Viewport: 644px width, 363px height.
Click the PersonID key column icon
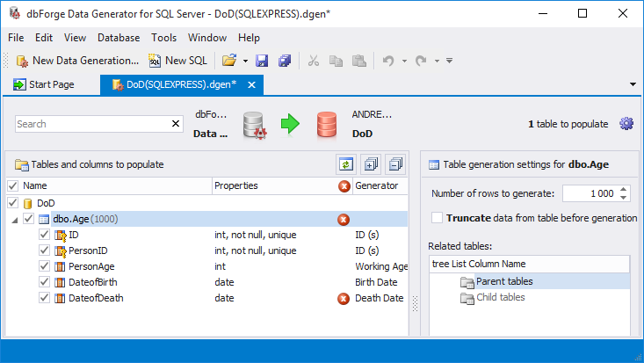(60, 251)
